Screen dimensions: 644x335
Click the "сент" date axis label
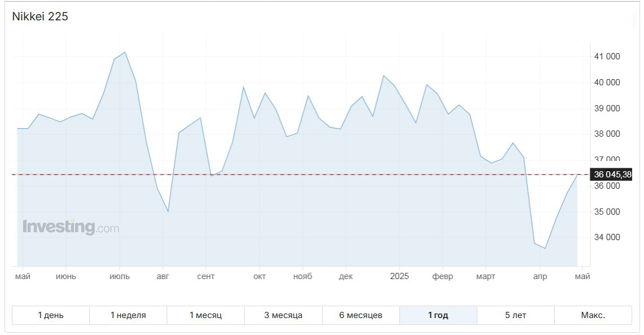pyautogui.click(x=206, y=276)
